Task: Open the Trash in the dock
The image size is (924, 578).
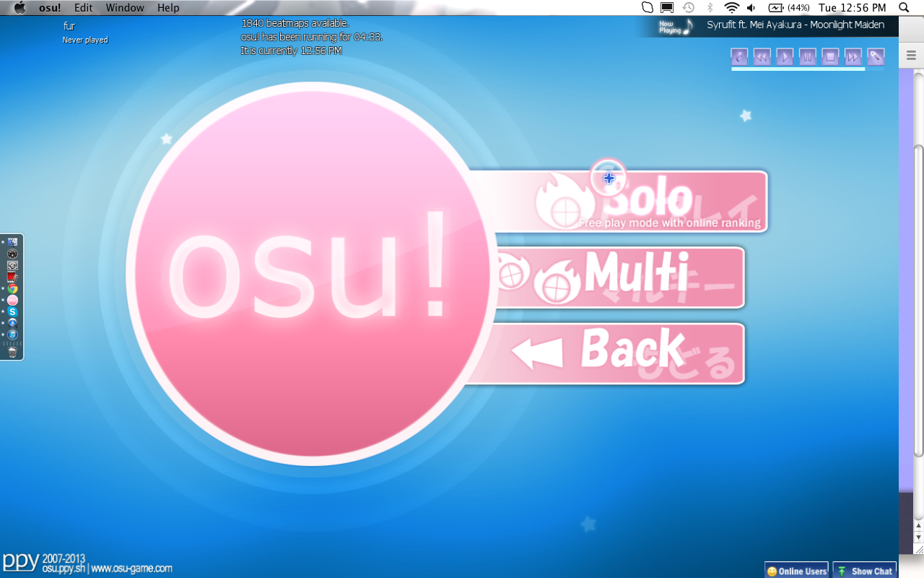Action: coord(12,353)
